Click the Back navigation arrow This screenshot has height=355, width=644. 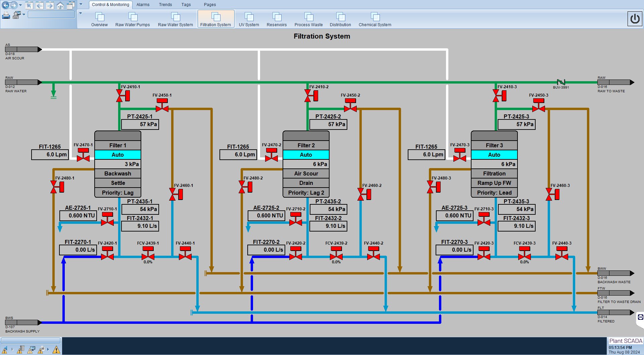pos(6,5)
